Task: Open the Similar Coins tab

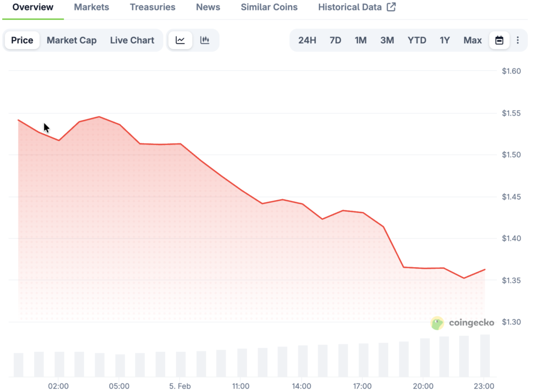Action: 269,7
